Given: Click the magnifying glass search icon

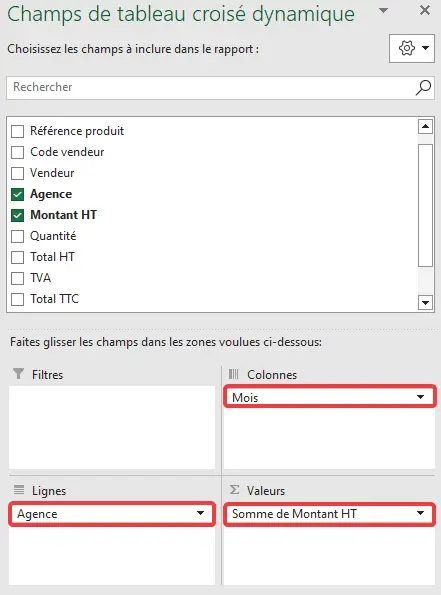Looking at the screenshot, I should click(x=423, y=88).
